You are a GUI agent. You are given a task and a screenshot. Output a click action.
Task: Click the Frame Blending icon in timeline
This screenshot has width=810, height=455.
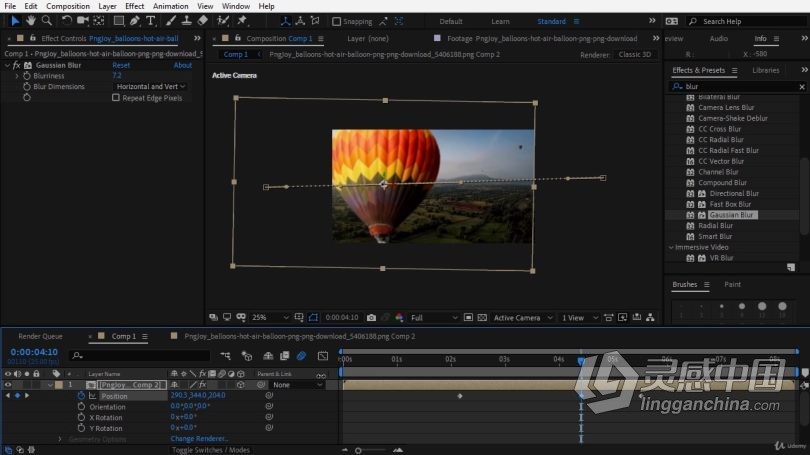(x=285, y=356)
